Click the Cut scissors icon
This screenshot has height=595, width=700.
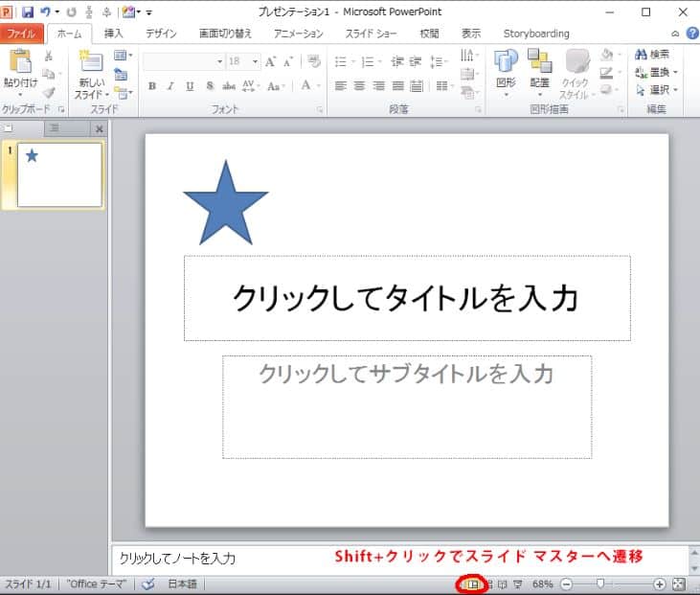click(48, 57)
